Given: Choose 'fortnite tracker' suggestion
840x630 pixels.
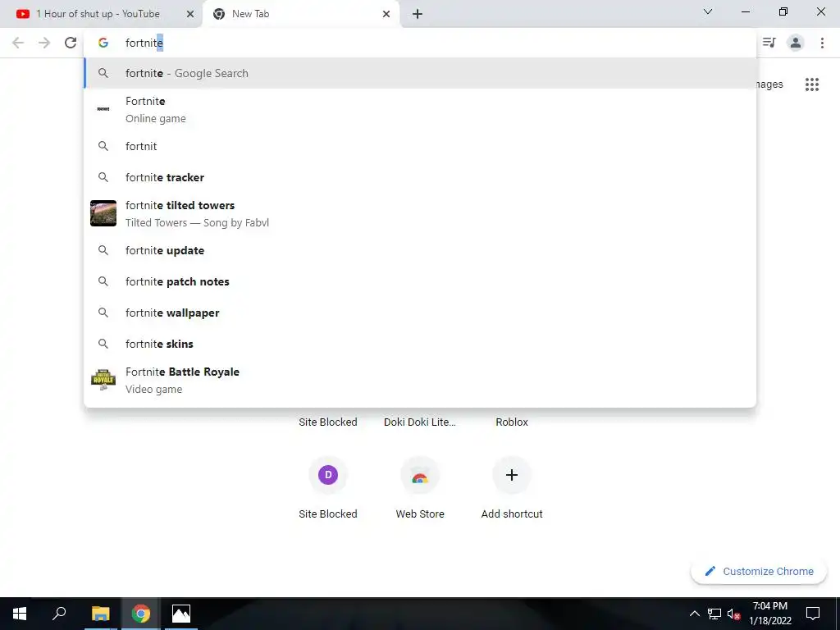Looking at the screenshot, I should coord(420,177).
